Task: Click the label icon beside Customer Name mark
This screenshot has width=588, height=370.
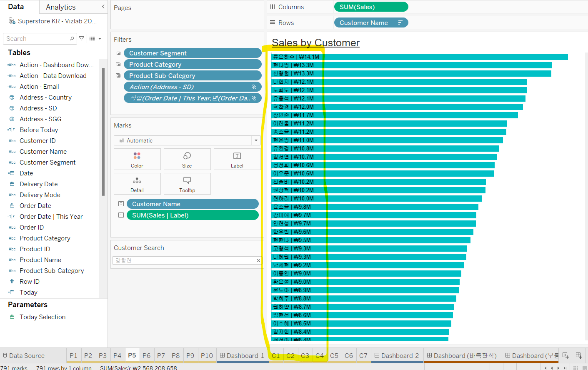Action: [x=121, y=204]
